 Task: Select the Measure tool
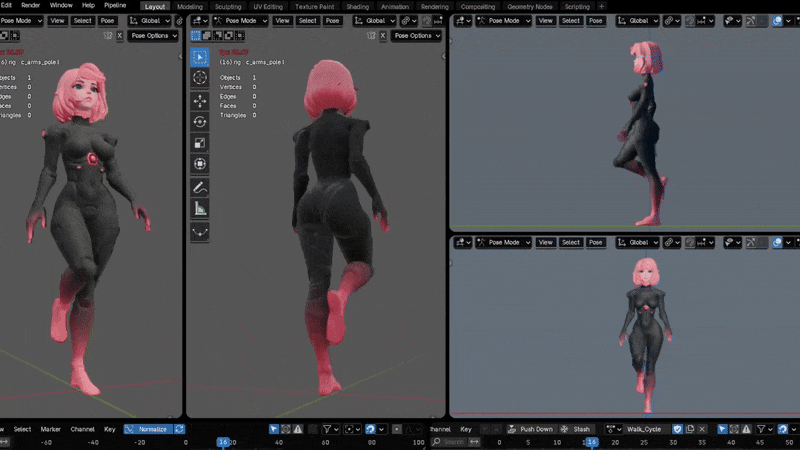click(x=199, y=209)
